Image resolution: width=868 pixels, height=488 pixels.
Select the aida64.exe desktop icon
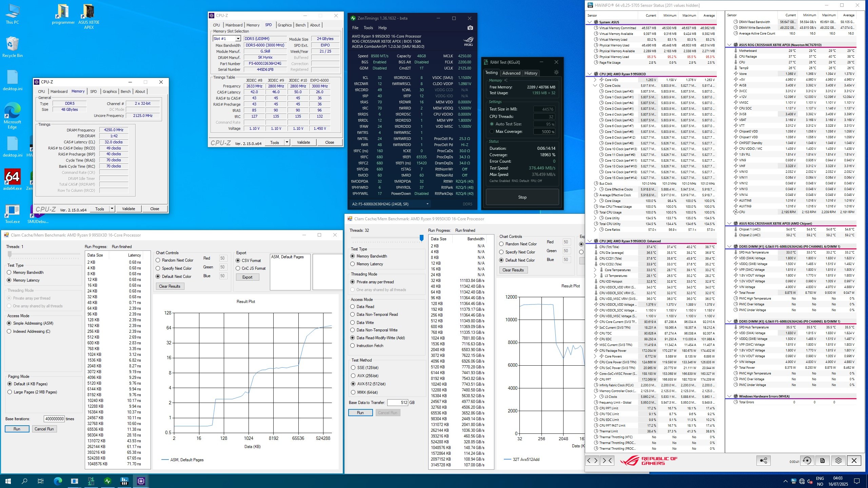(12, 180)
